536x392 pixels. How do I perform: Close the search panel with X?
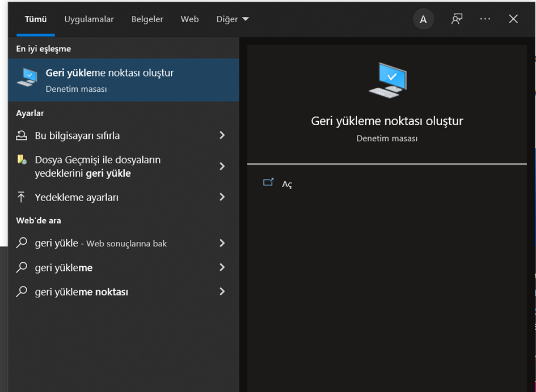513,19
